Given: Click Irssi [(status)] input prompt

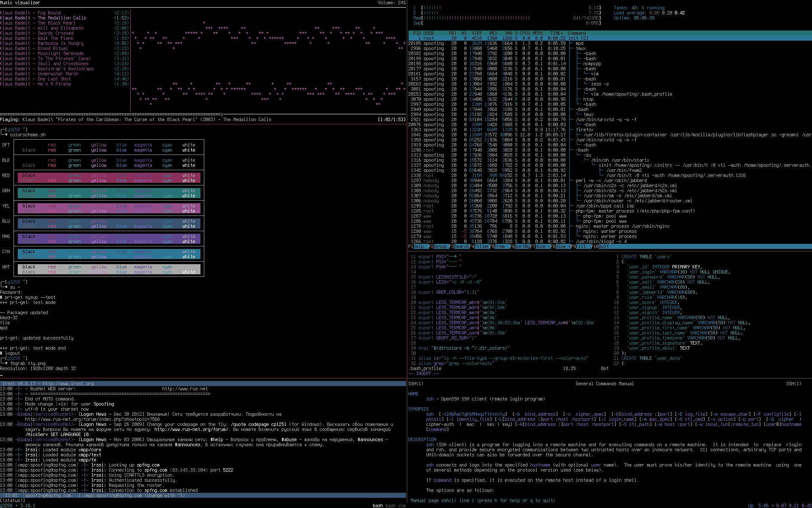Looking at the screenshot, I should pos(12,500).
